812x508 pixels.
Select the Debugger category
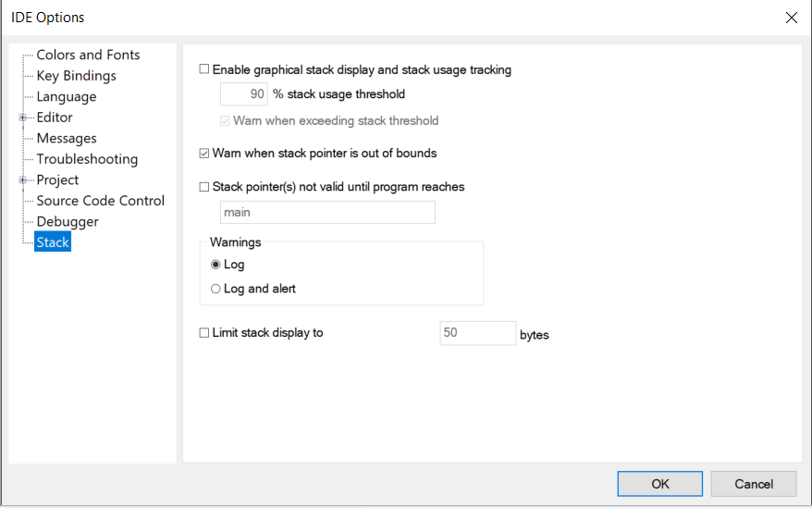(x=67, y=221)
